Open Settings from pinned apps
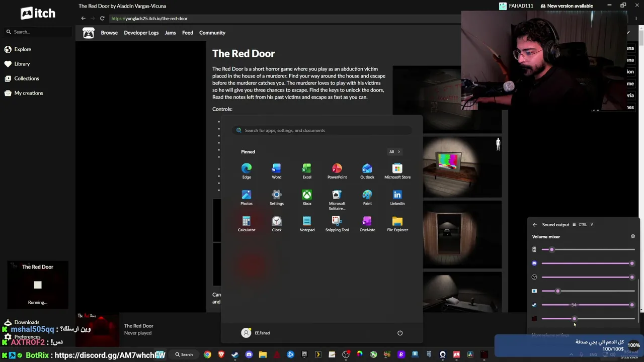This screenshot has height=362, width=644. point(277,198)
